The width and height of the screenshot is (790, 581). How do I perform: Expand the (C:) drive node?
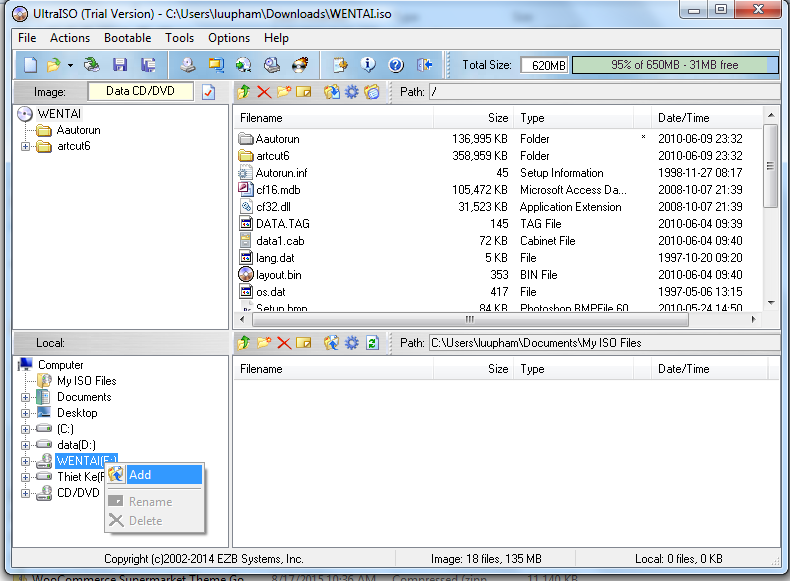(25, 430)
